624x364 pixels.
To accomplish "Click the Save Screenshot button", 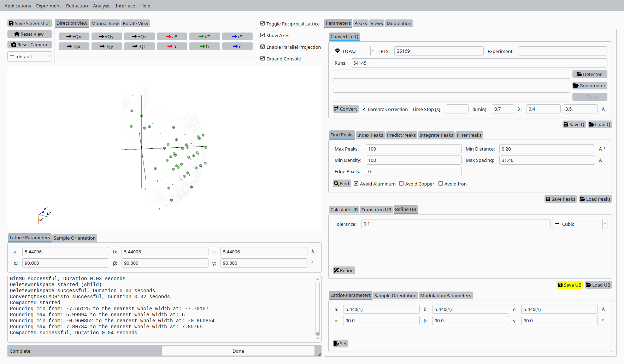I will (30, 23).
